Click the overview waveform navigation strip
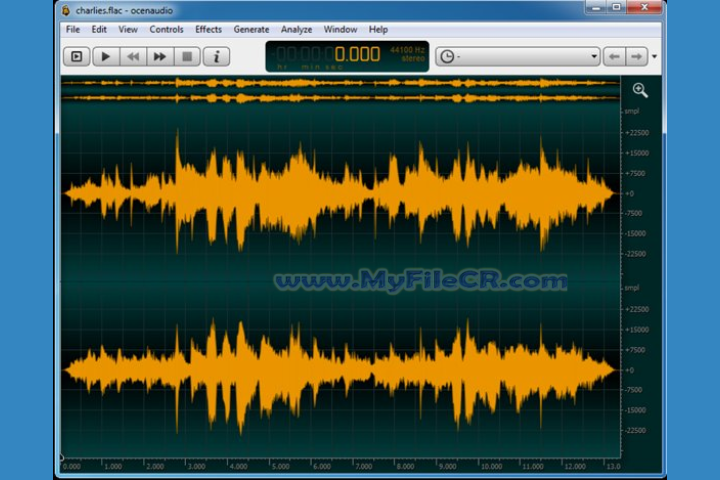Screen dimensions: 720x480 (340, 90)
